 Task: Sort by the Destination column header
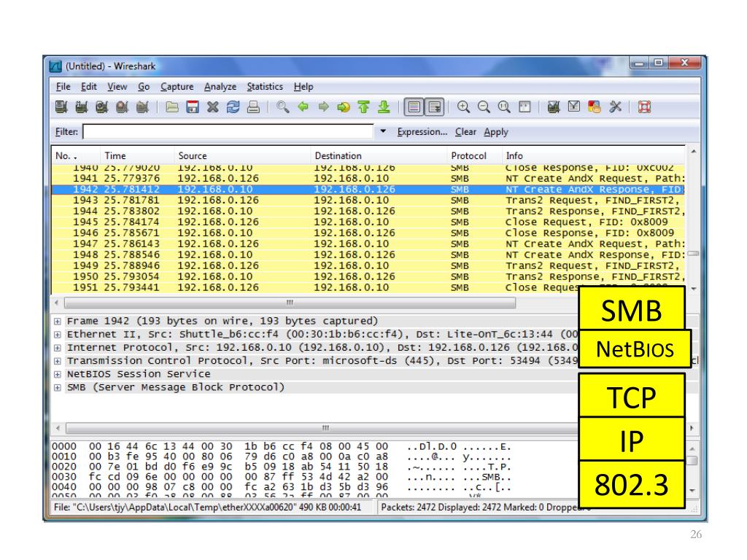(379, 156)
